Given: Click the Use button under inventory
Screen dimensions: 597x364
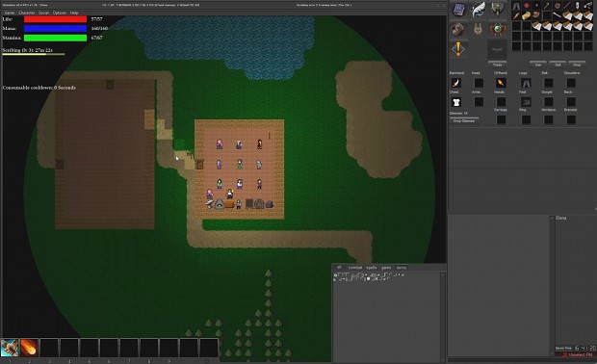Looking at the screenshot, I should point(538,65).
